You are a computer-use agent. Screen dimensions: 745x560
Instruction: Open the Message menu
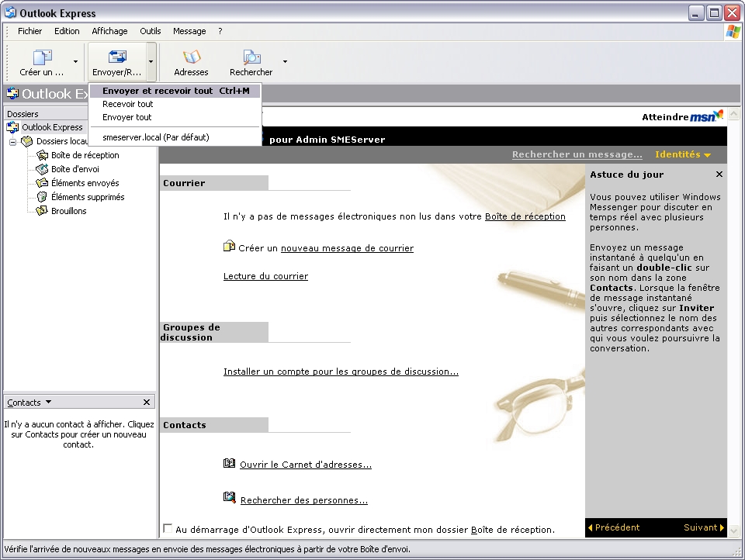tap(189, 31)
